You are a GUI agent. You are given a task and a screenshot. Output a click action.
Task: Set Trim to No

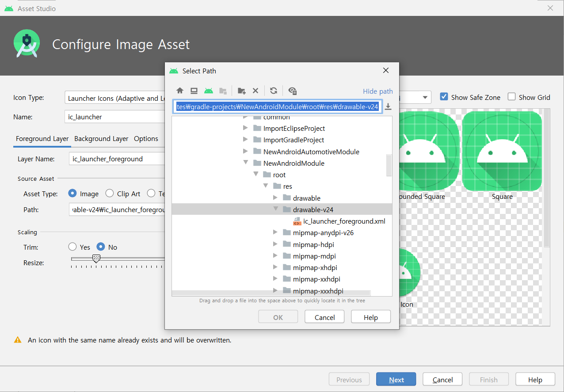point(101,247)
